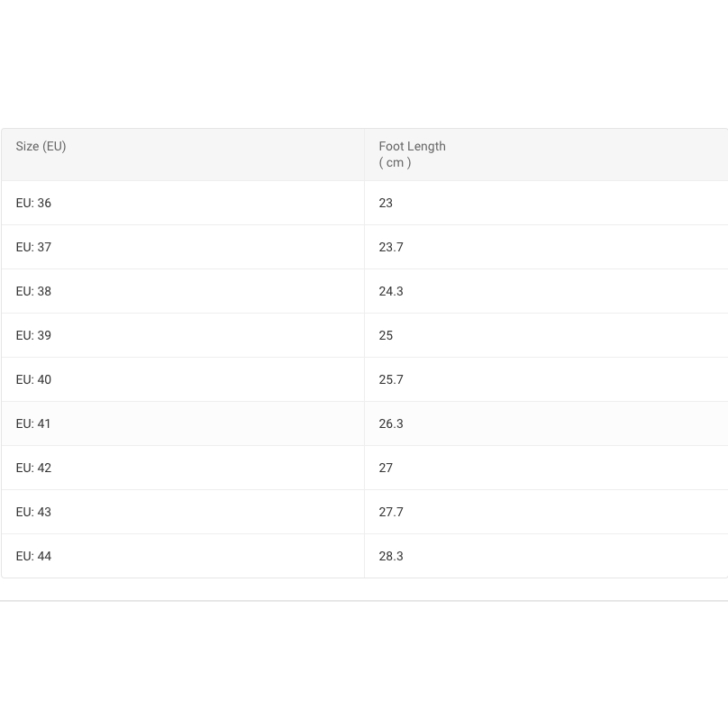
Task: Click the Foot Length (cm) column header
Action: point(412,154)
